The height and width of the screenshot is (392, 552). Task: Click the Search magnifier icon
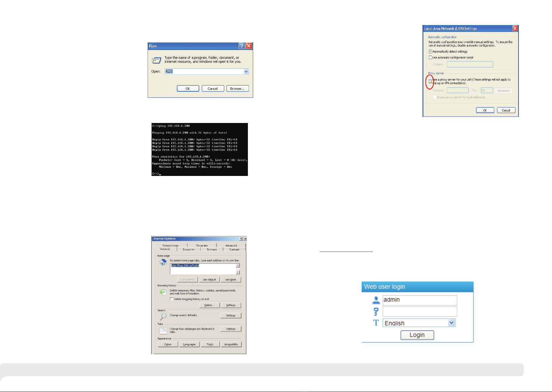(x=163, y=317)
